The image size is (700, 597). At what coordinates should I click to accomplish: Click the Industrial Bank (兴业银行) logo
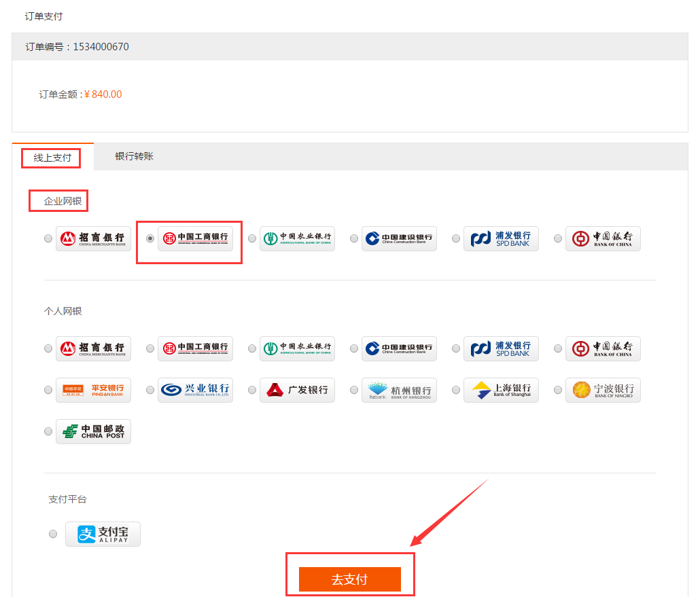tap(195, 390)
